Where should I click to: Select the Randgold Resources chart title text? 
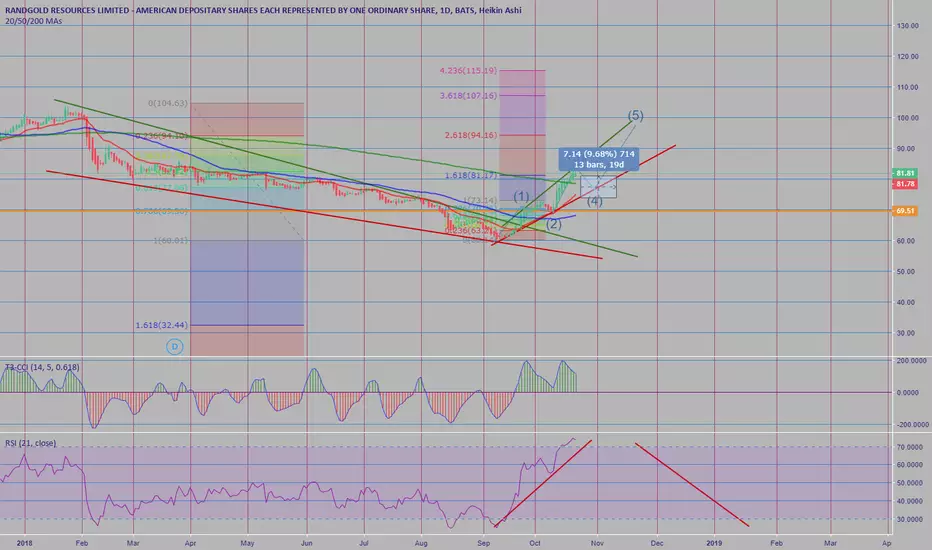(x=263, y=10)
